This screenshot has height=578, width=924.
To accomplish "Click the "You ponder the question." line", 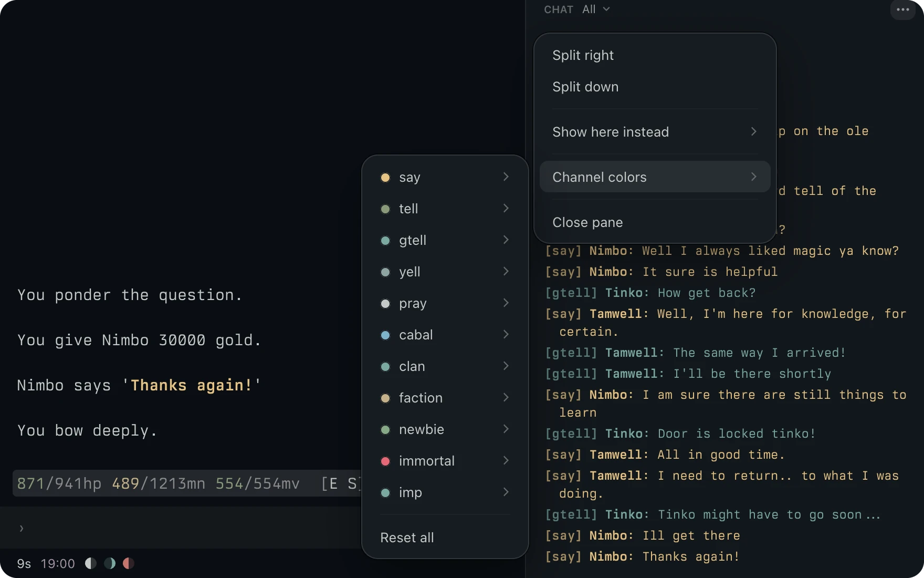I will coord(130,295).
